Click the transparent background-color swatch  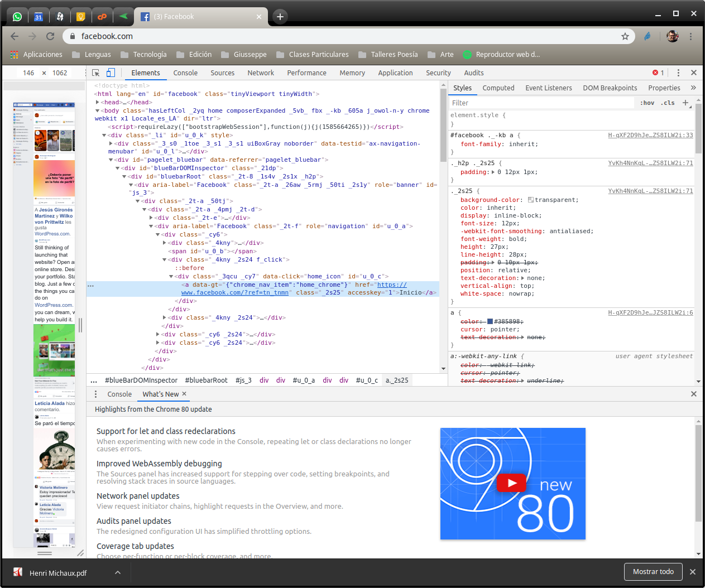coord(531,200)
